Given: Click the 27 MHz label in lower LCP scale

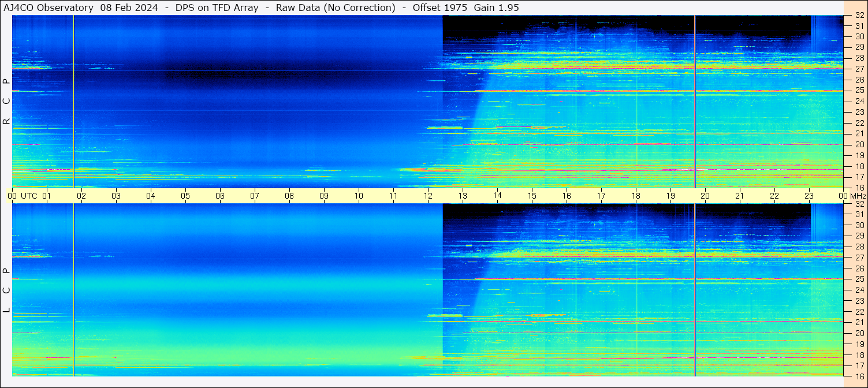Looking at the screenshot, I should pos(859,258).
